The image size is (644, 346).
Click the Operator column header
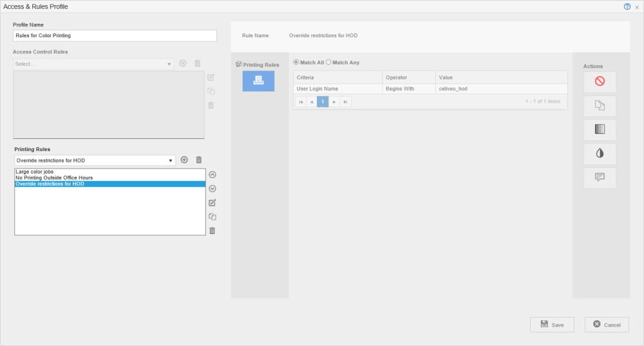tap(409, 77)
